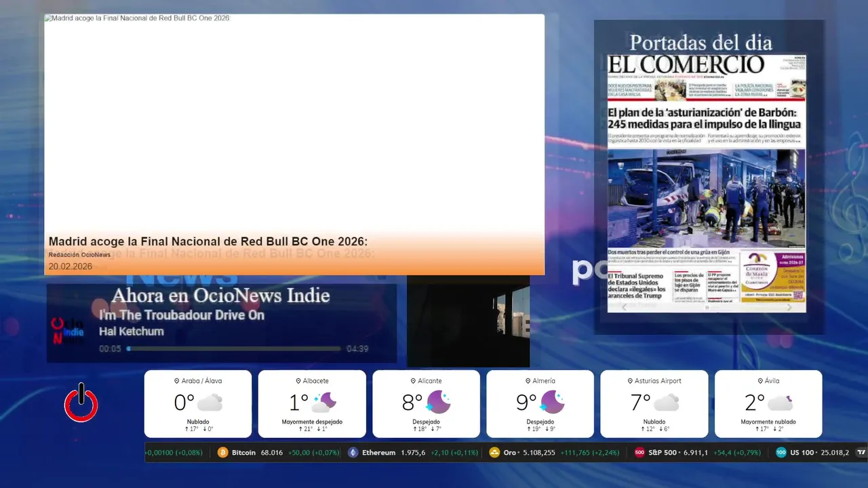Viewport: 868px width, 488px height.
Task: Click high/low '↑19° ↓9°' on Almería card
Action: (540, 429)
